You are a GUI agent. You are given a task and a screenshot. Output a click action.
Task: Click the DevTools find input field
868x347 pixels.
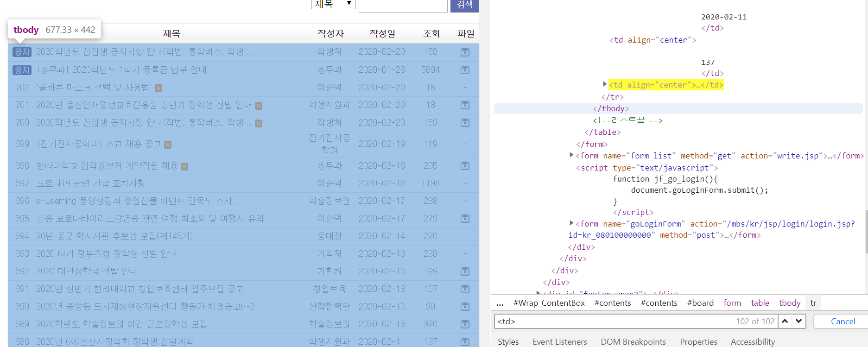[x=612, y=321]
